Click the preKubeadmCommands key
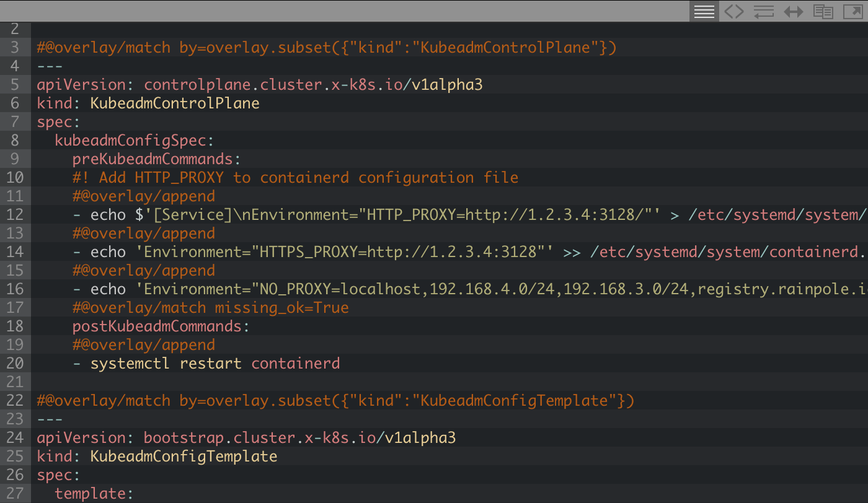 [x=153, y=159]
